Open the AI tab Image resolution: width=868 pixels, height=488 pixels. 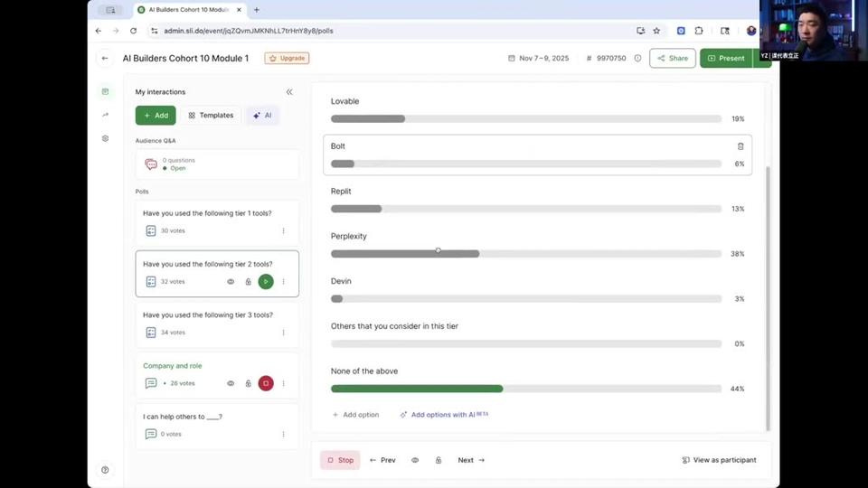(262, 115)
